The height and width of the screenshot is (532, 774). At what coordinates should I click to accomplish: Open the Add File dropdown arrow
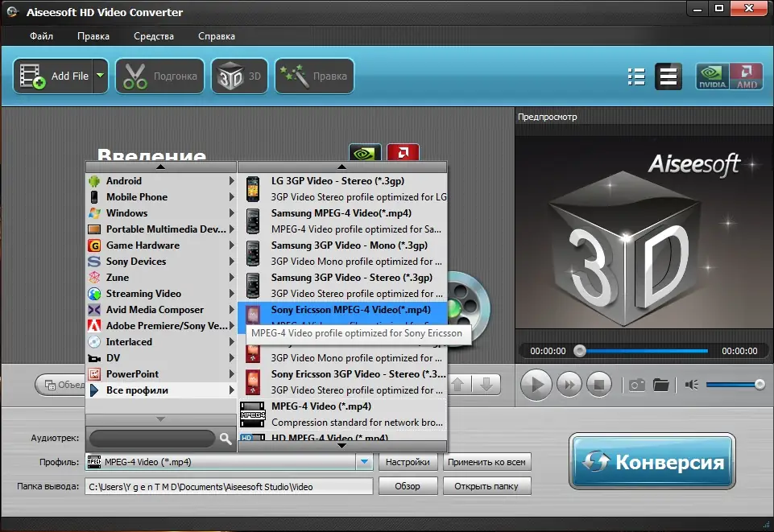100,76
